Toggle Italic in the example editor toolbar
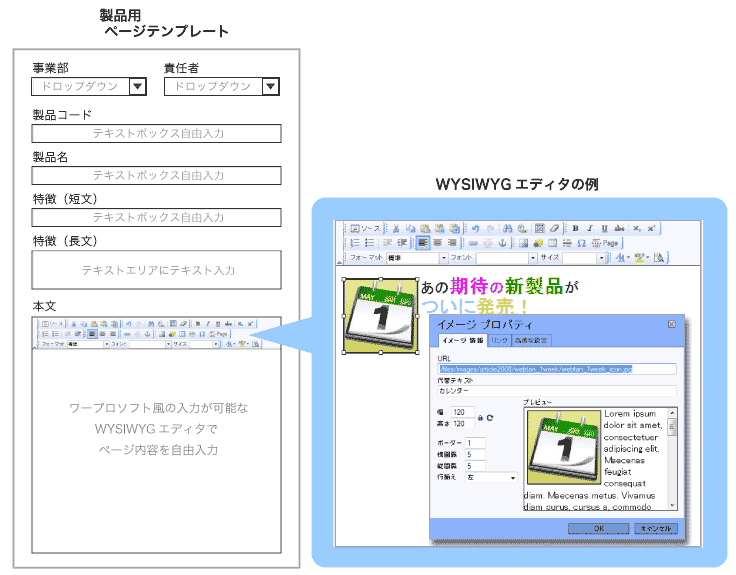The width and height of the screenshot is (736, 575). [590, 229]
